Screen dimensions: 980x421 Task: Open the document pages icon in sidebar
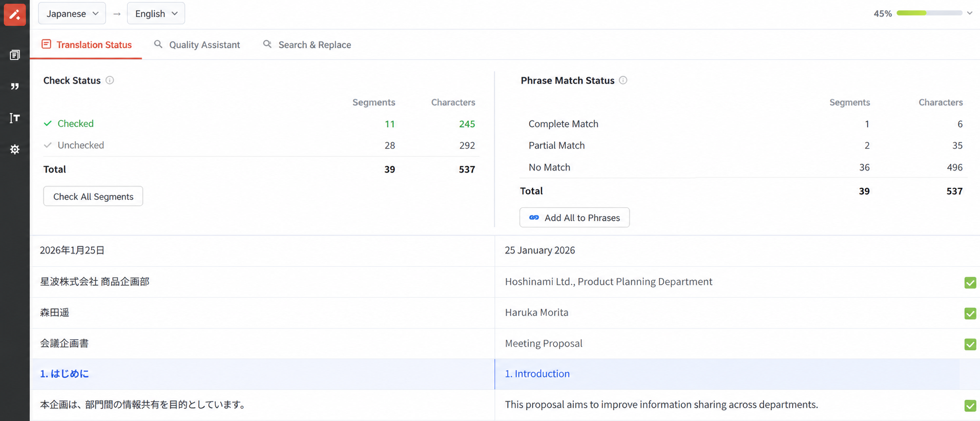tap(15, 55)
